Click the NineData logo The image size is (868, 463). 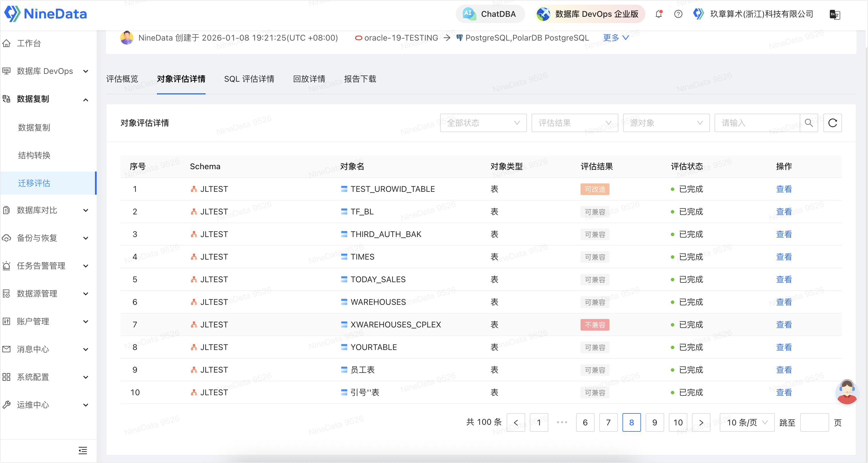[45, 14]
